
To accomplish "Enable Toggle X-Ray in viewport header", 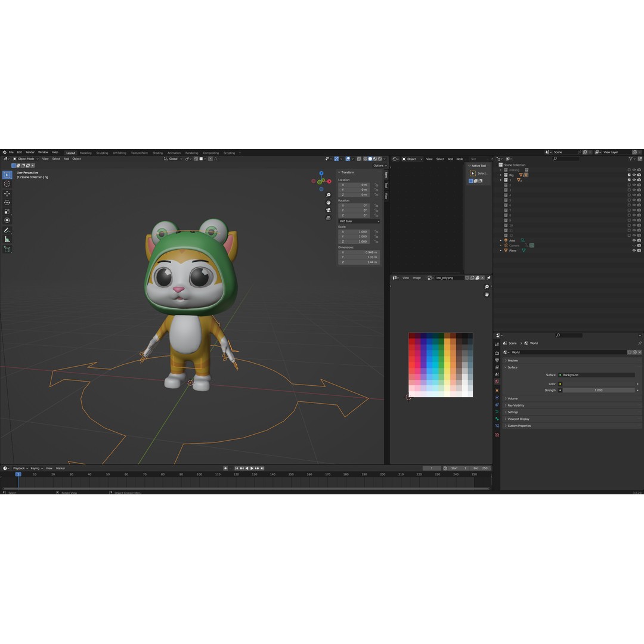I will [x=359, y=159].
